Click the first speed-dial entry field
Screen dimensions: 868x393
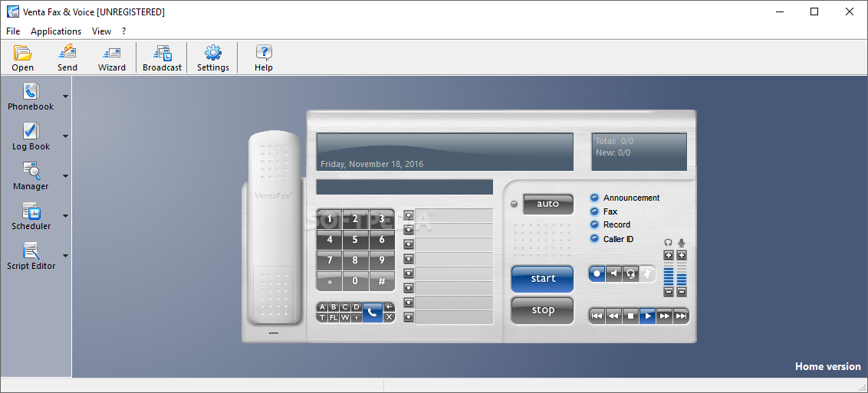(454, 215)
